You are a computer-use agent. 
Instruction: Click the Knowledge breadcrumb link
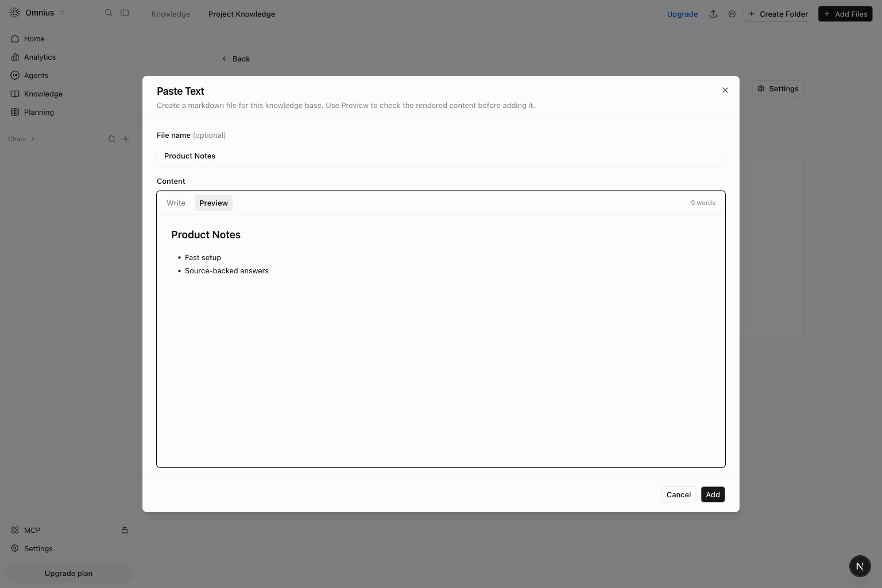171,14
